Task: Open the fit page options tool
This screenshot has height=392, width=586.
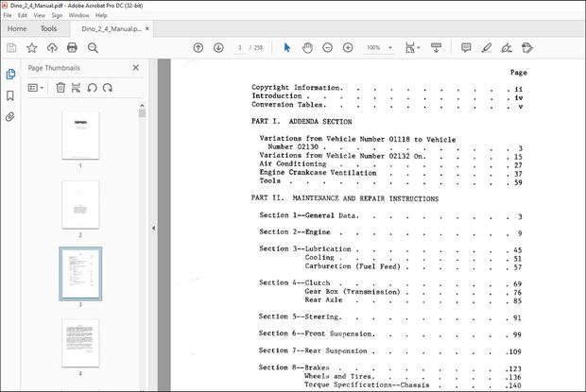Action: [x=412, y=48]
